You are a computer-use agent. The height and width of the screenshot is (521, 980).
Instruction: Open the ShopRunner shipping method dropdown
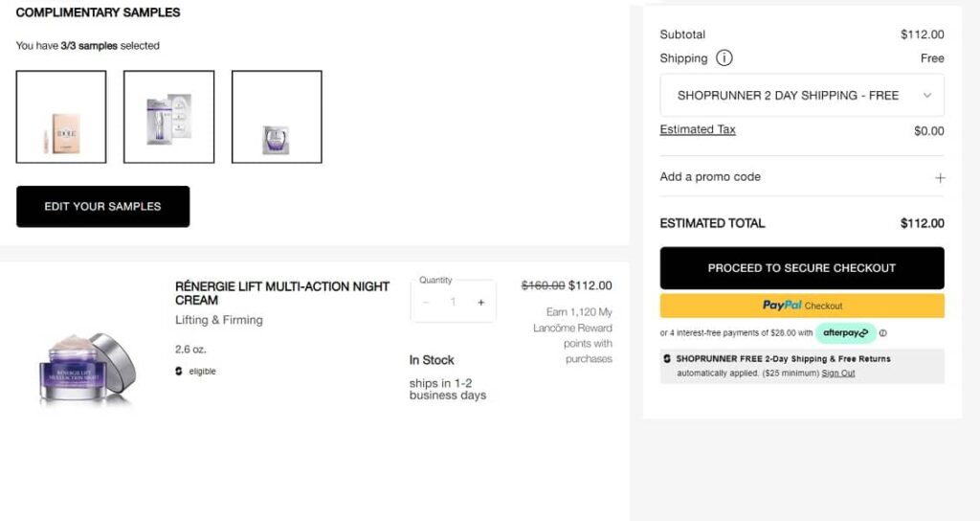click(x=802, y=96)
